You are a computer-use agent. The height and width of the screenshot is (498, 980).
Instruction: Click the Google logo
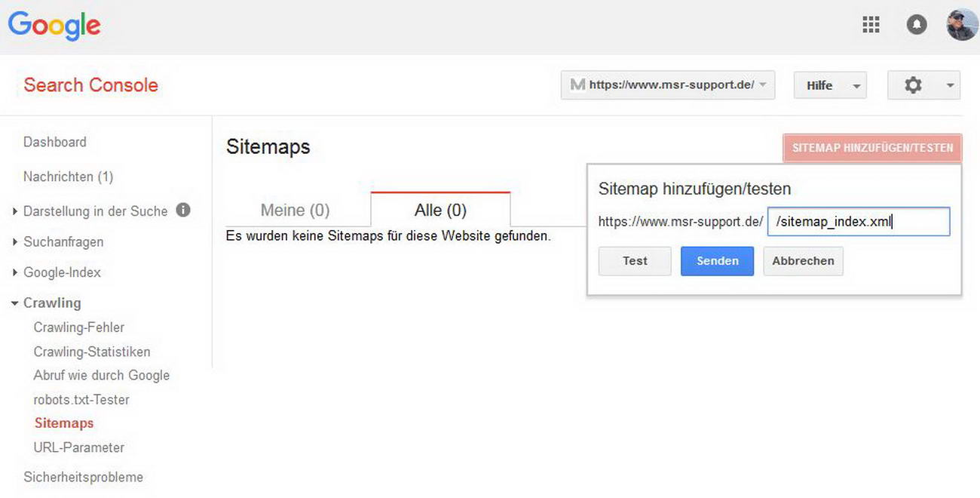(x=54, y=26)
